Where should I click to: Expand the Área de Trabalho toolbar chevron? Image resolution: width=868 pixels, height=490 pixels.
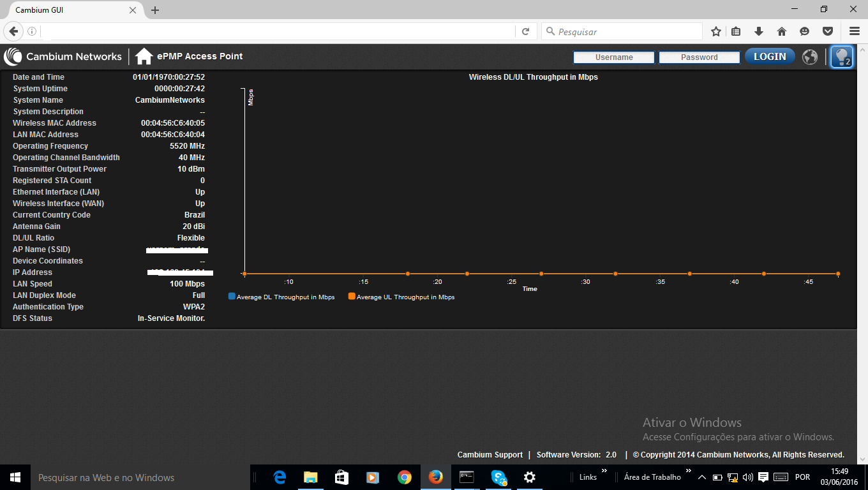[x=687, y=471]
